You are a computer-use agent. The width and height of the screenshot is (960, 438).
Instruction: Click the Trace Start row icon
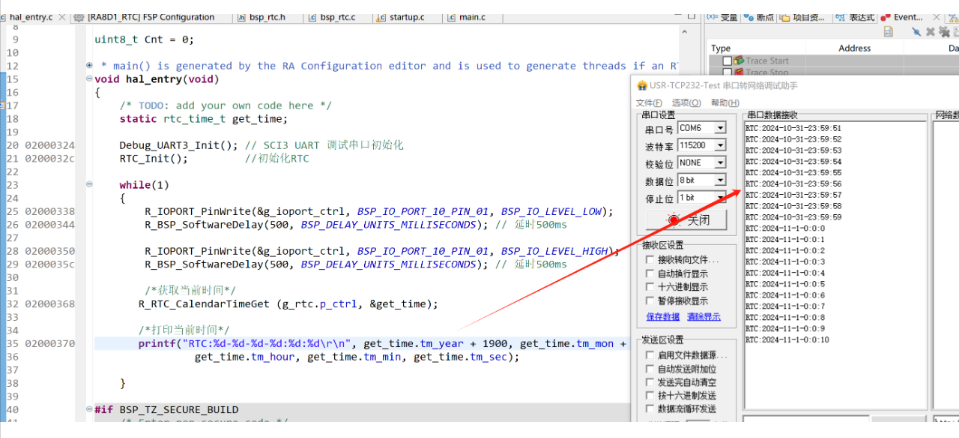point(738,61)
